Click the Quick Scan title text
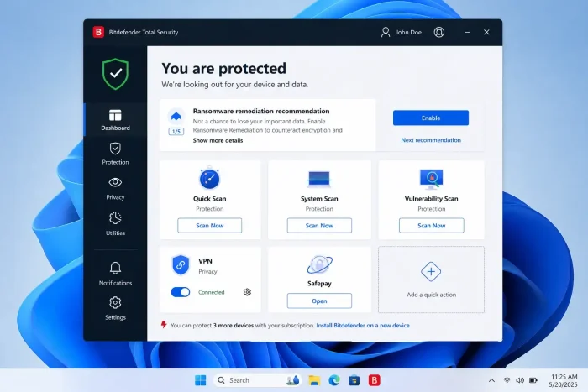588x392 pixels. click(x=210, y=199)
